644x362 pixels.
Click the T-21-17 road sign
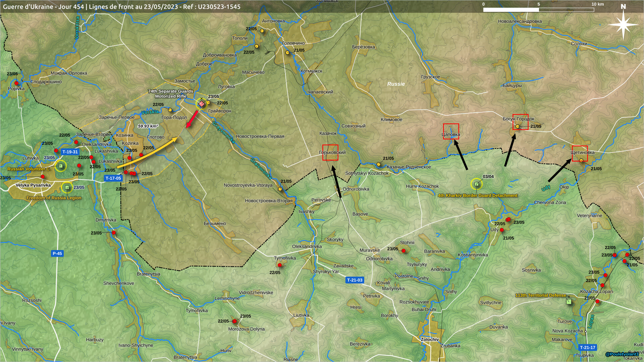(x=587, y=348)
